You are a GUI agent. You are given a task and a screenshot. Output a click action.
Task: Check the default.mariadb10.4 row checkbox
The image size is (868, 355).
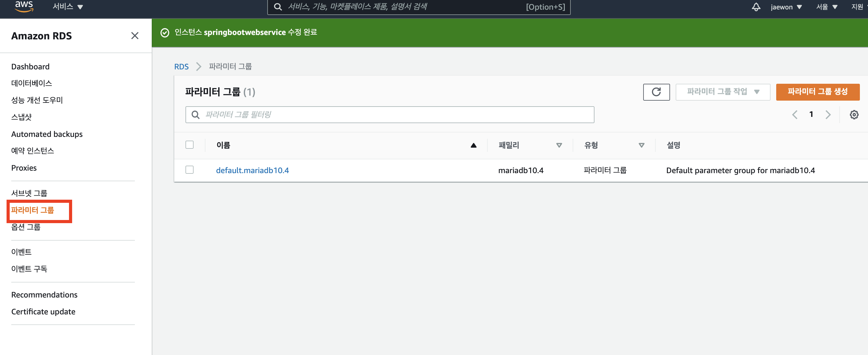pyautogui.click(x=190, y=170)
